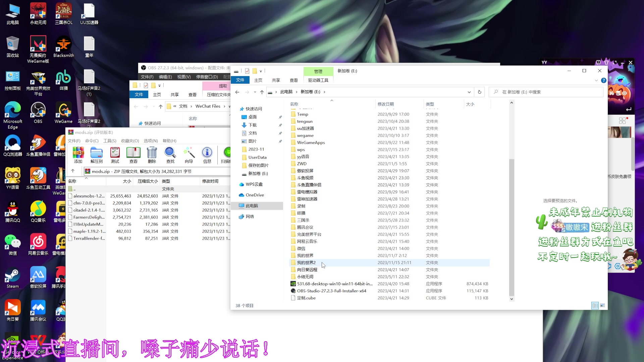The height and width of the screenshot is (362, 644).
Task: Show archive 信息 (Info) in WinRAR
Action: pos(207,155)
